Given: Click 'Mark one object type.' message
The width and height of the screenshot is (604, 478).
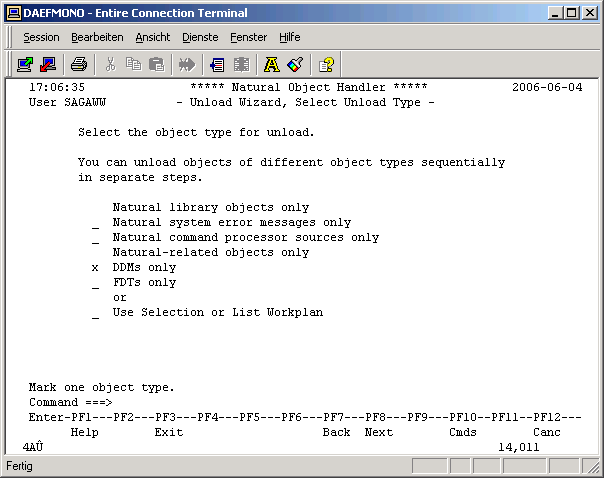Looking at the screenshot, I should point(102,387).
